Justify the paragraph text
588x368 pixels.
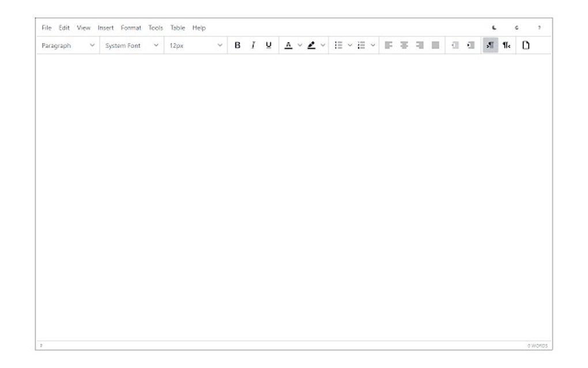(435, 45)
